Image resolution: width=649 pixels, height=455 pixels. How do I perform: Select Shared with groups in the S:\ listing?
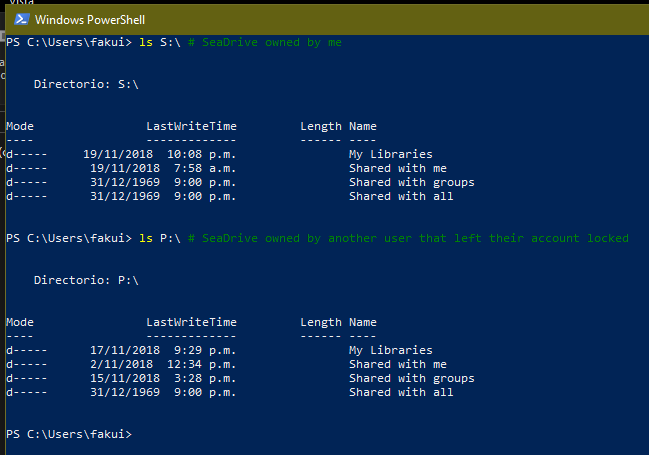click(411, 183)
